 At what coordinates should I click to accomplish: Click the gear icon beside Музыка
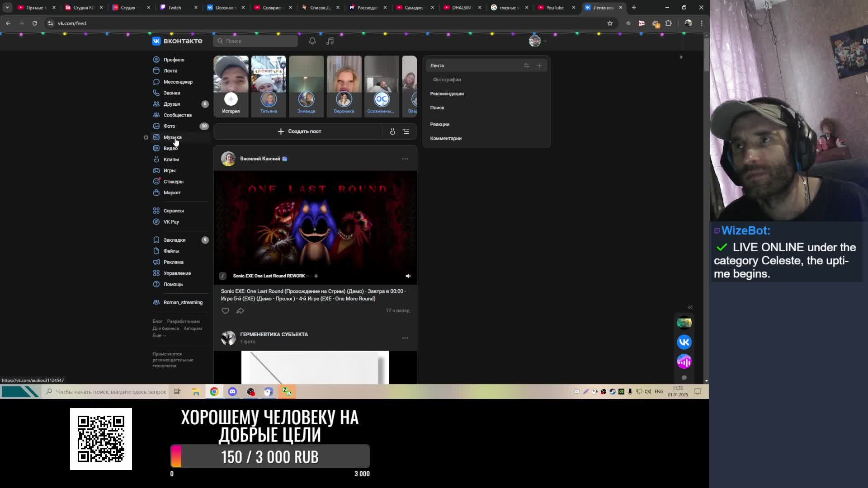click(146, 137)
